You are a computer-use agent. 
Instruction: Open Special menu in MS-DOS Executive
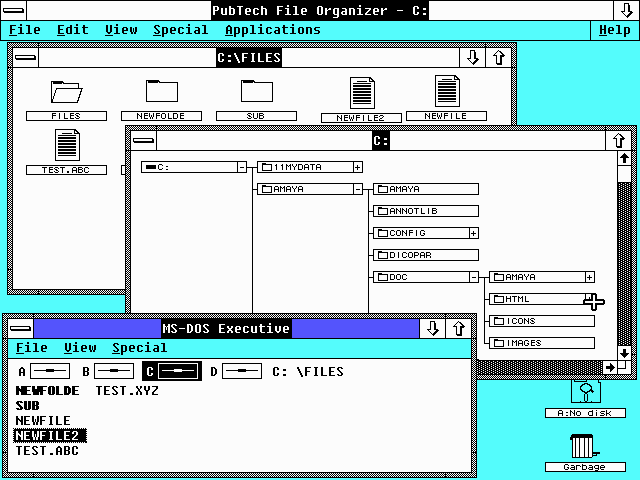140,348
